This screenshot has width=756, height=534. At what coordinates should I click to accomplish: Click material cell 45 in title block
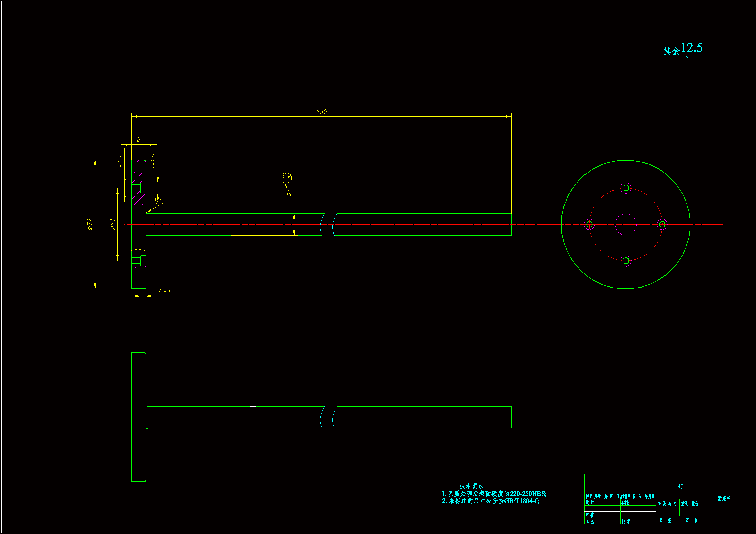pos(680,486)
